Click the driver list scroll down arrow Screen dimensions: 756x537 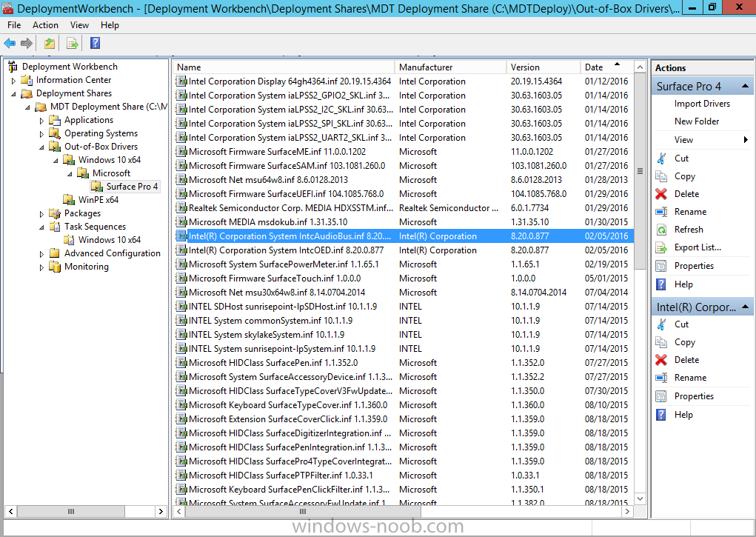click(640, 498)
